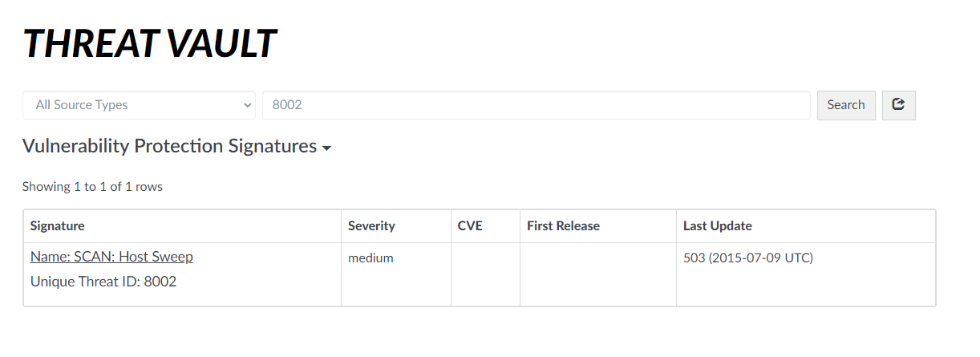Expand the Vulnerability Protection Signatures caret

pyautogui.click(x=326, y=148)
